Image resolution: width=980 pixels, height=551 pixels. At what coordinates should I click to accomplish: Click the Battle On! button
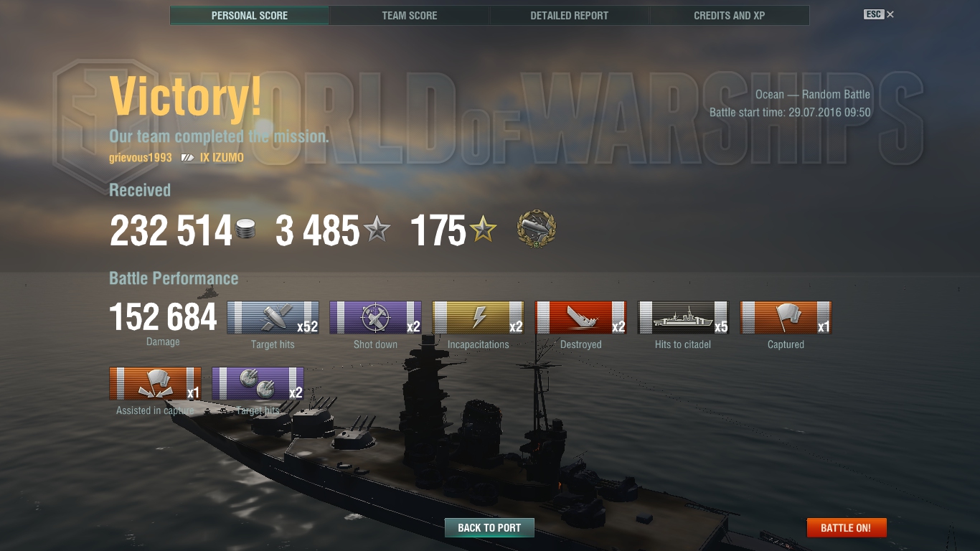[x=847, y=527]
